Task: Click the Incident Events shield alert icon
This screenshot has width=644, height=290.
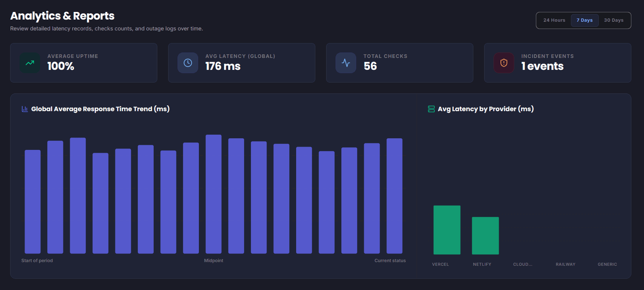Action: 504,63
